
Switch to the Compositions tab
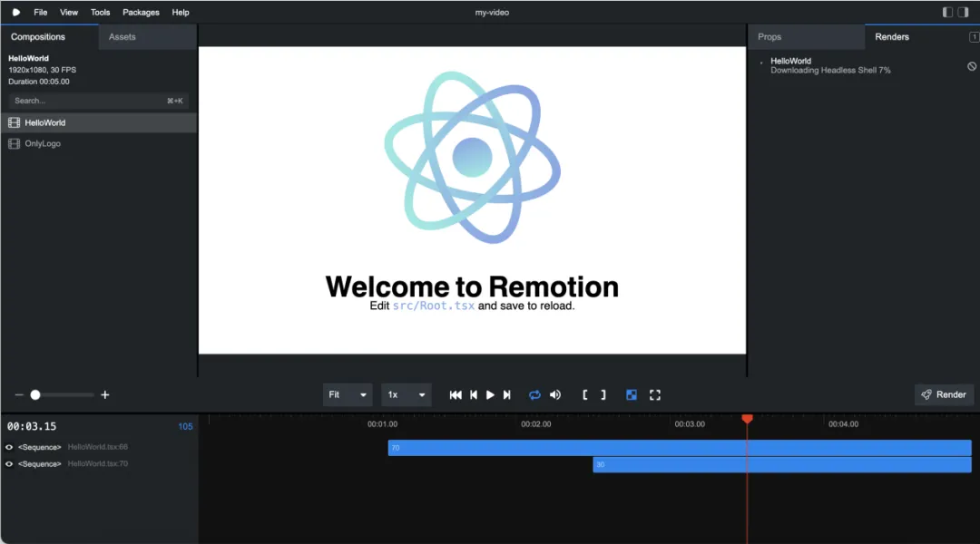click(49, 37)
